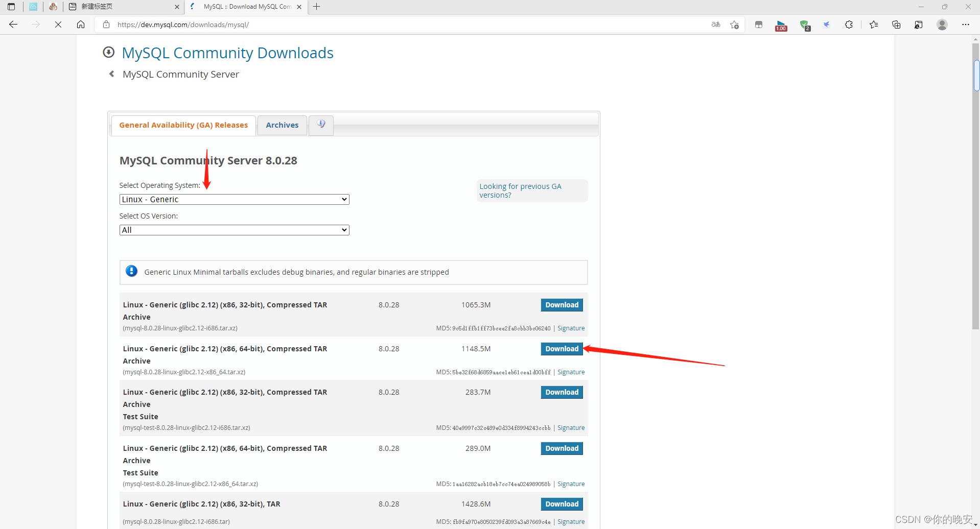Open the collections panel
Image resolution: width=980 pixels, height=529 pixels.
pos(896,25)
